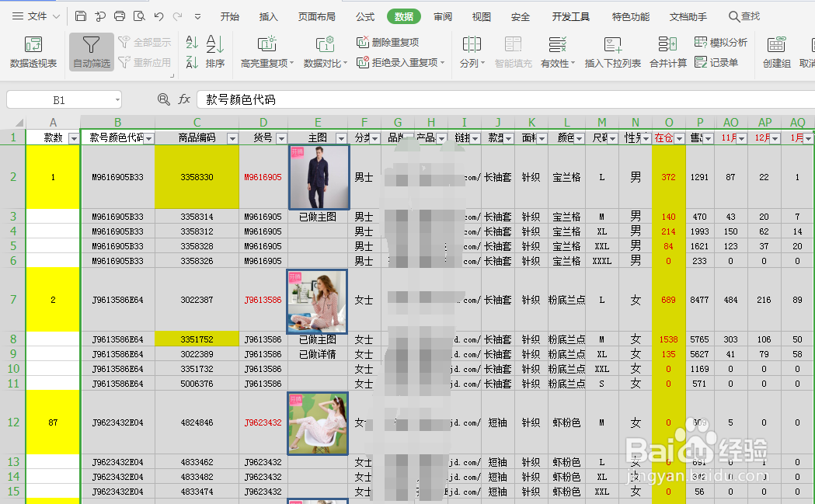
Task: Click the print preview icon in quick access toolbar
Action: 141,16
